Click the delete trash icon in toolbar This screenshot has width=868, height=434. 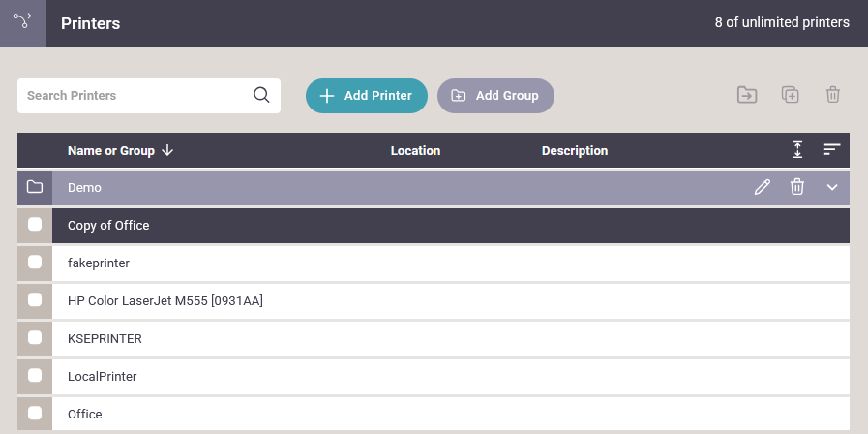[x=832, y=95]
